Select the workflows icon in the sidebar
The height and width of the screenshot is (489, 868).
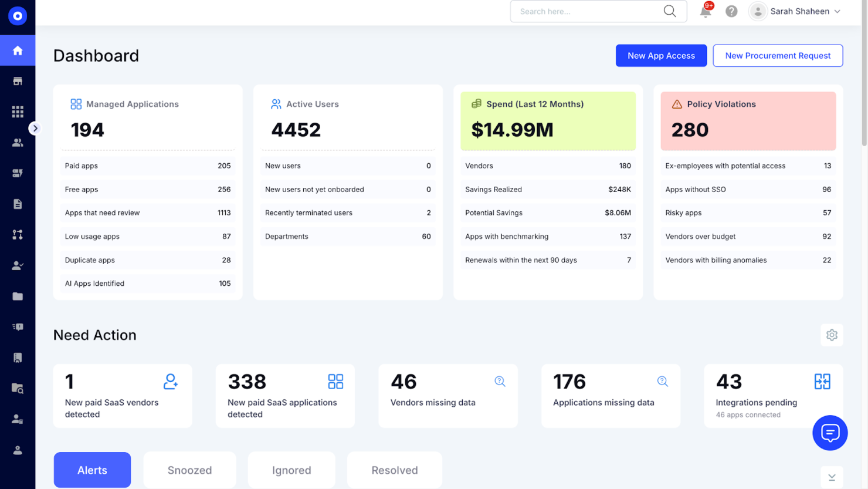click(x=18, y=234)
